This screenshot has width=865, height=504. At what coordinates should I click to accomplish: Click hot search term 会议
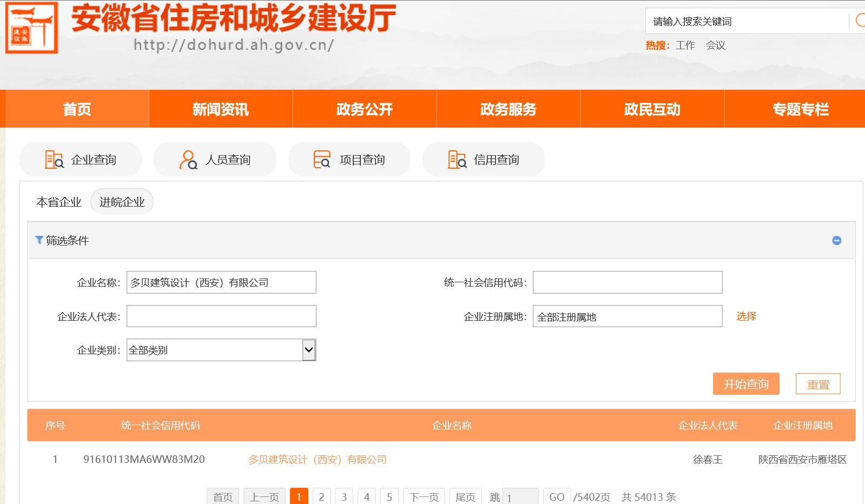pyautogui.click(x=715, y=45)
